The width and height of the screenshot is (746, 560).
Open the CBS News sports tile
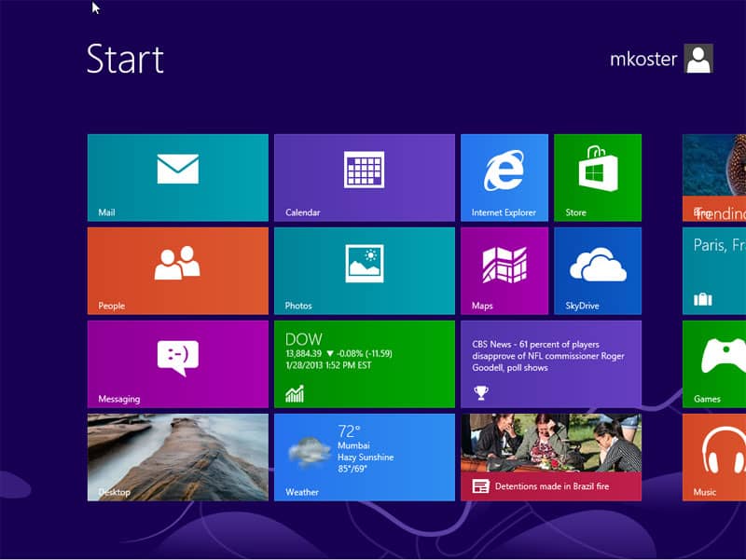pos(551,363)
